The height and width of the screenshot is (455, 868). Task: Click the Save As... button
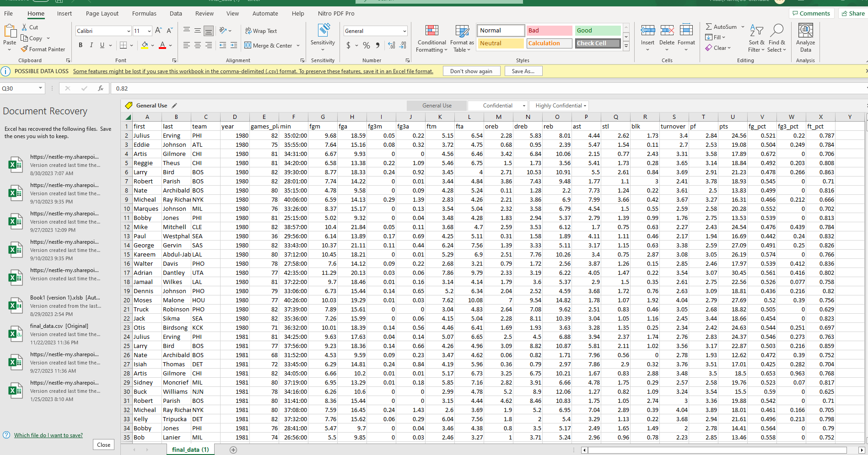coord(523,71)
